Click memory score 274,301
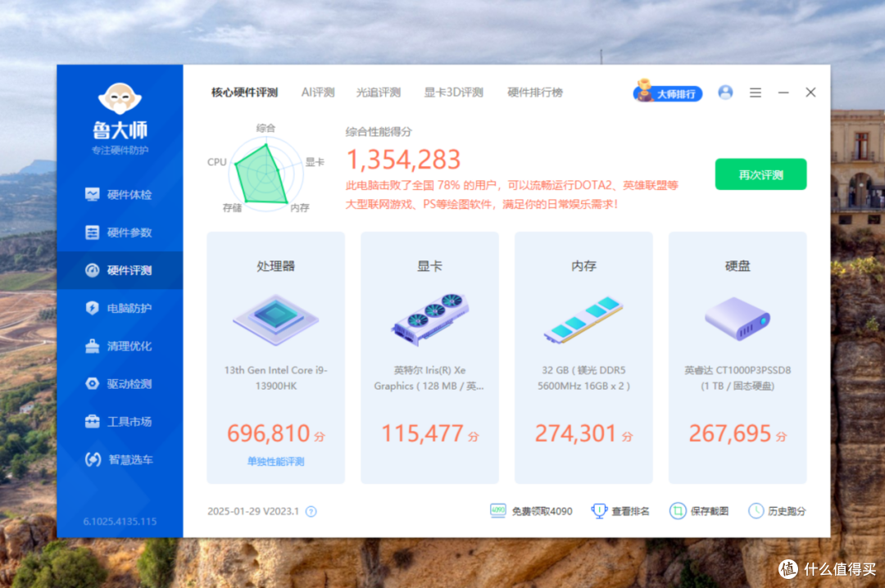885x588 pixels. (576, 434)
